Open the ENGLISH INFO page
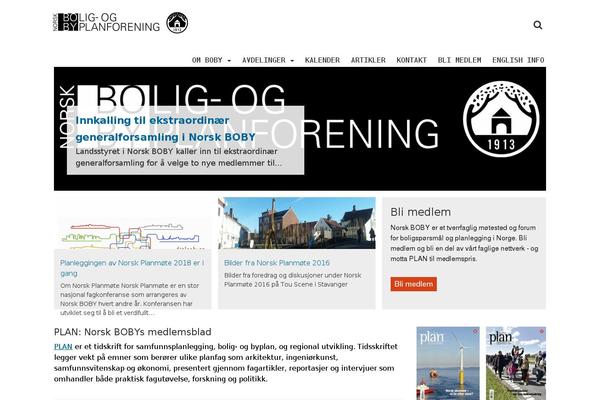This screenshot has height=400, width=600. tap(518, 60)
